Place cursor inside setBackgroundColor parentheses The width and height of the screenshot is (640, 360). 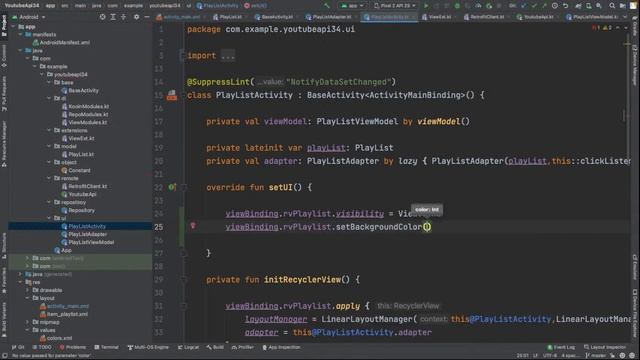click(427, 227)
